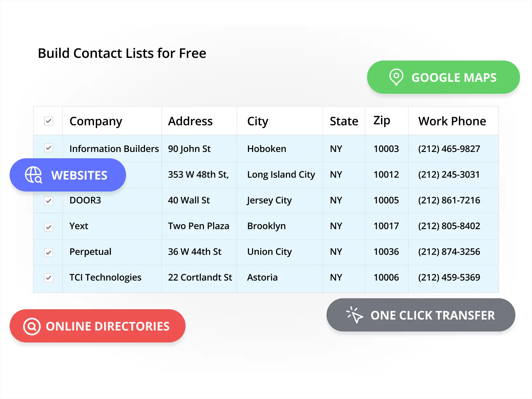Viewport: 532px width, 399px height.
Task: Click zip code 10036
Action: pos(386,252)
